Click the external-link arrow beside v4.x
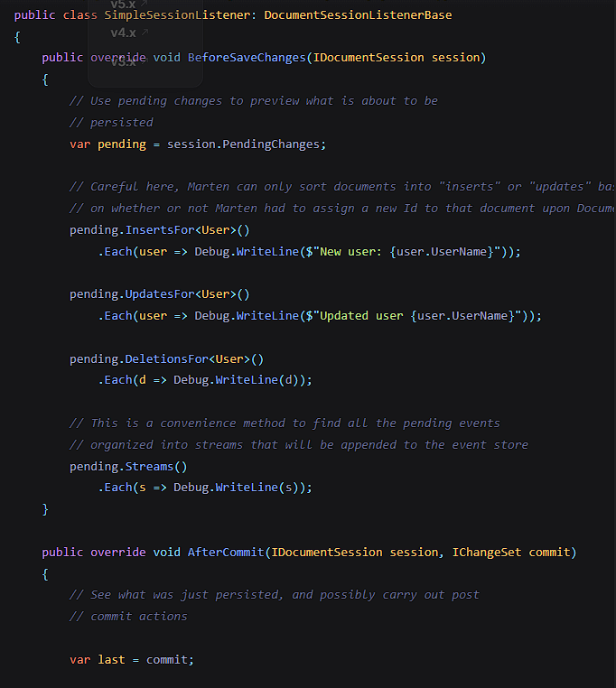The height and width of the screenshot is (688, 616). (145, 33)
